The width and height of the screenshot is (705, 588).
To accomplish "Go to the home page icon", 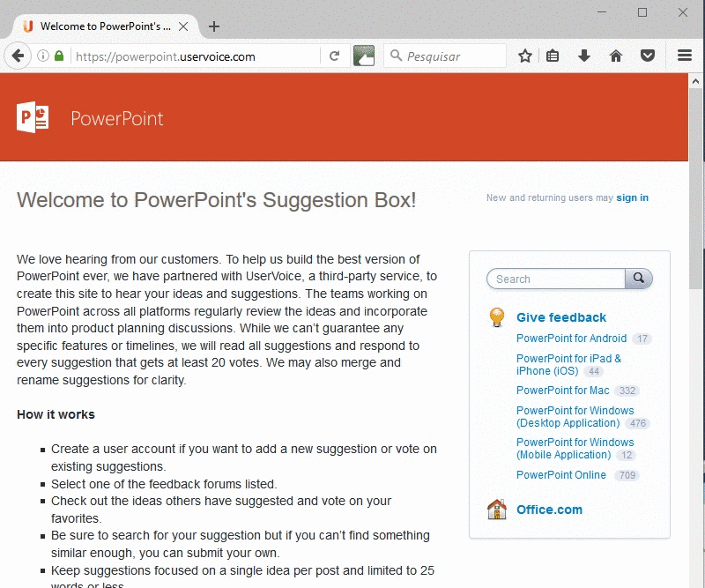I will 616,56.
